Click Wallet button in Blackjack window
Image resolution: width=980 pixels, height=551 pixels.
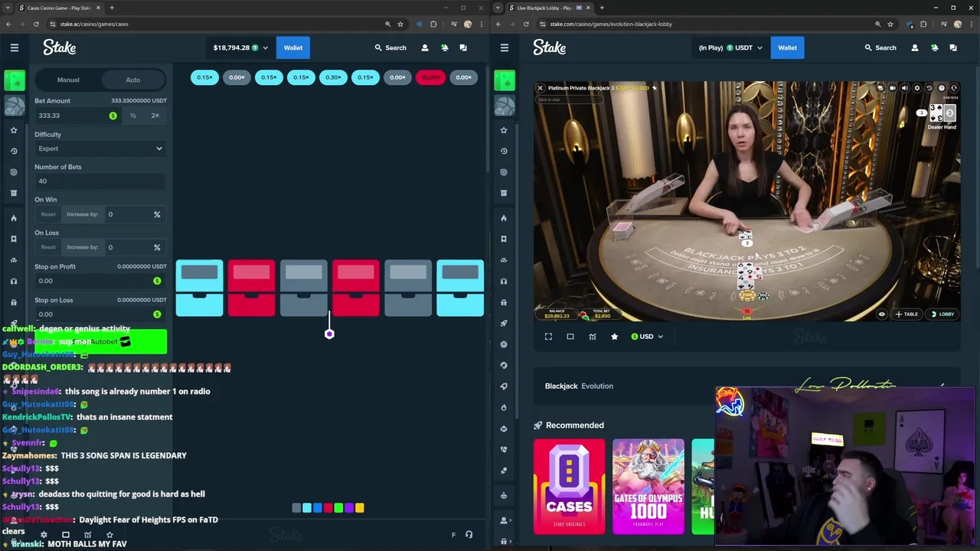(x=787, y=47)
